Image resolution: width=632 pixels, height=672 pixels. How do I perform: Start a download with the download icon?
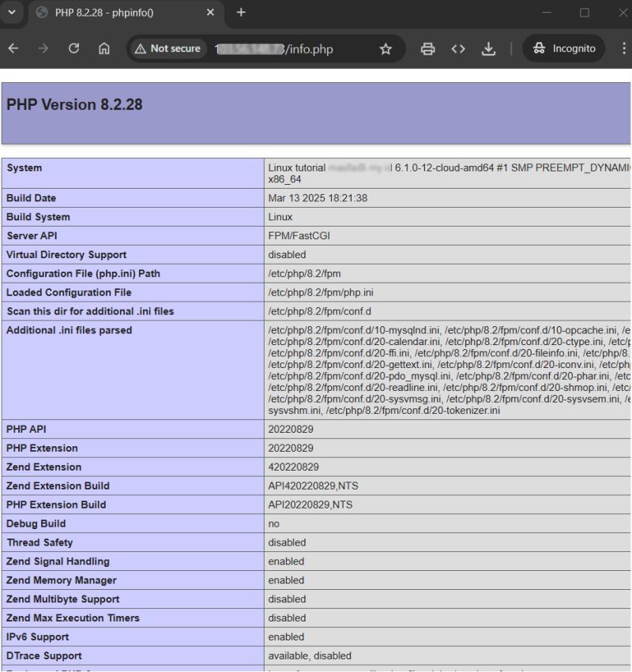tap(489, 48)
